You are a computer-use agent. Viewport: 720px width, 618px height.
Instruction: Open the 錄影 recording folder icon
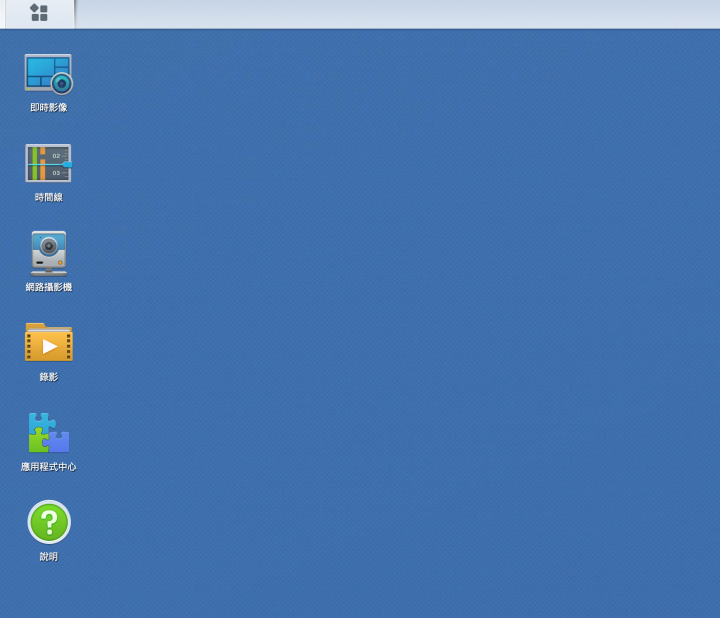49,342
